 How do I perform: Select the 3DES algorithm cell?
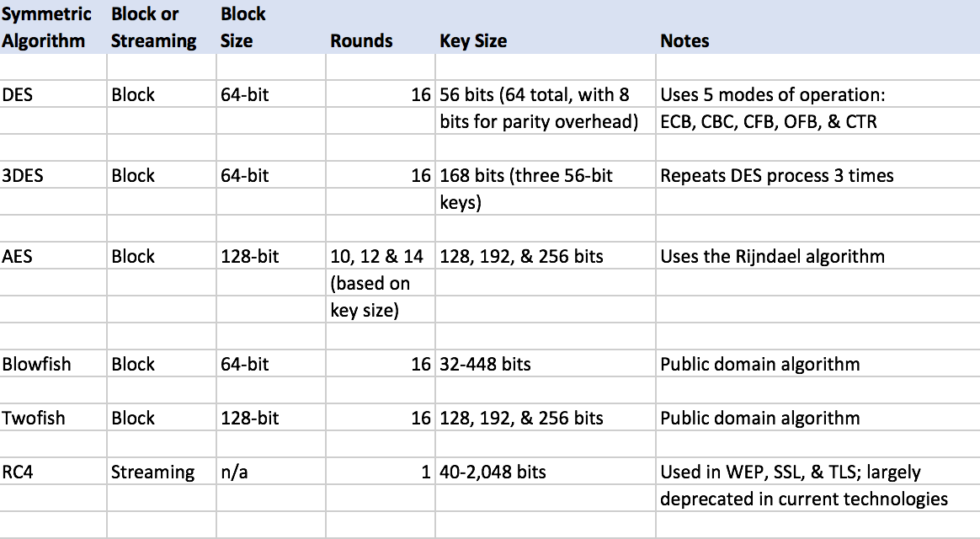tap(23, 176)
